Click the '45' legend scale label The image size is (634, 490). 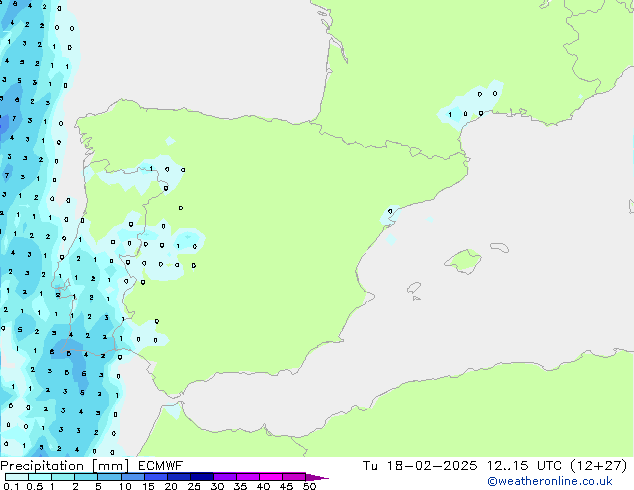286,486
